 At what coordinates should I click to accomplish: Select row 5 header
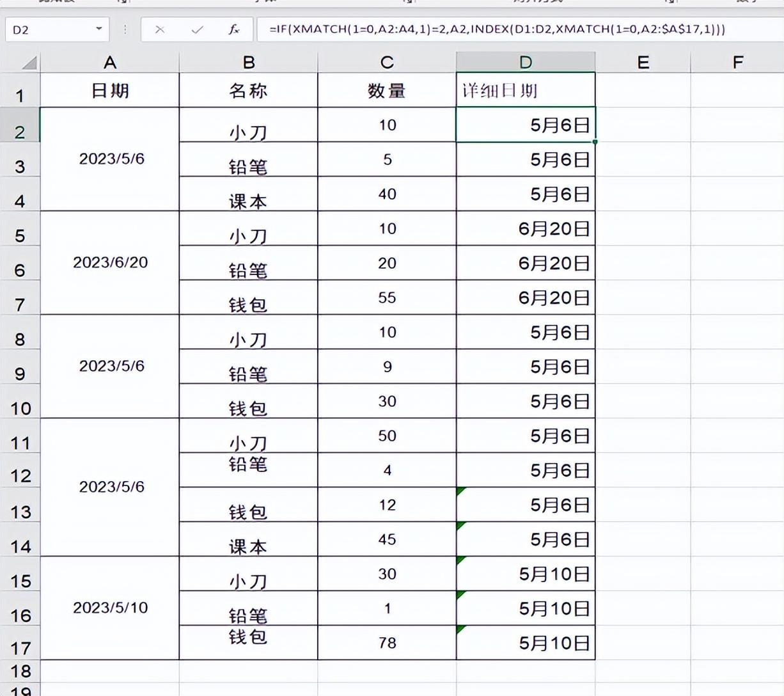20,228
